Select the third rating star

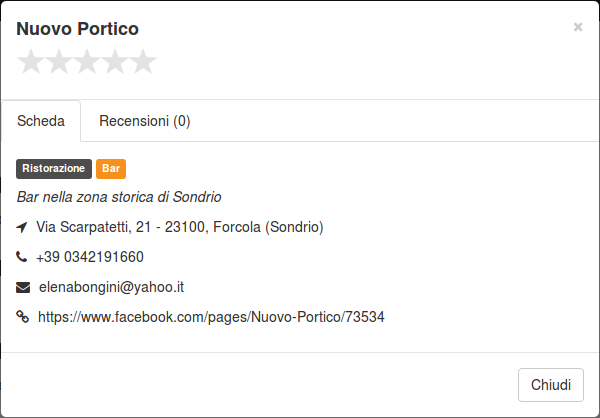coord(87,62)
